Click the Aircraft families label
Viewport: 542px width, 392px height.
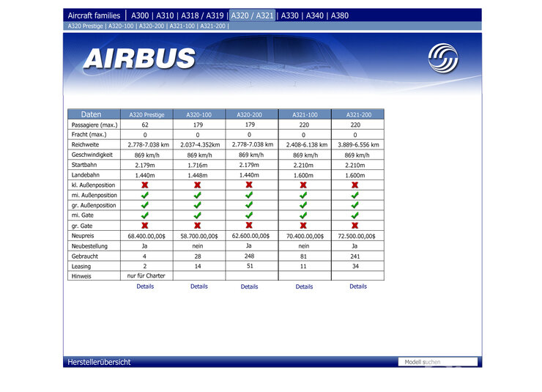tap(94, 15)
